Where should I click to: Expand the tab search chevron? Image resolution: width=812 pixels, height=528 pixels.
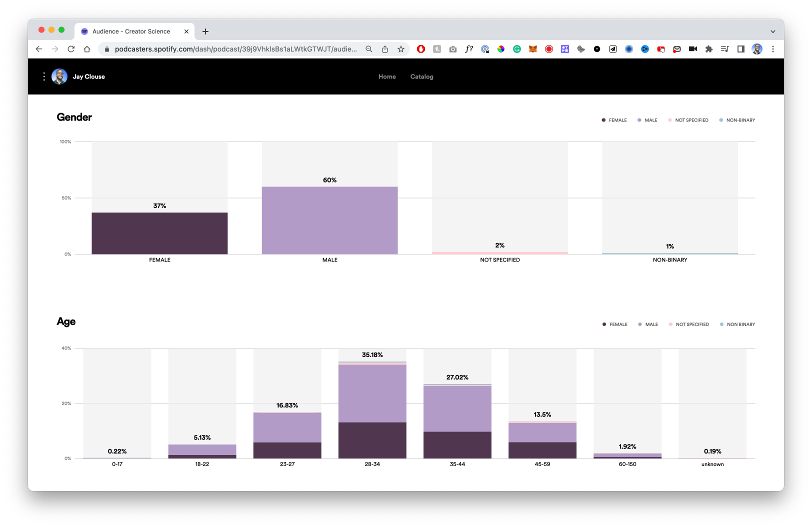[773, 31]
